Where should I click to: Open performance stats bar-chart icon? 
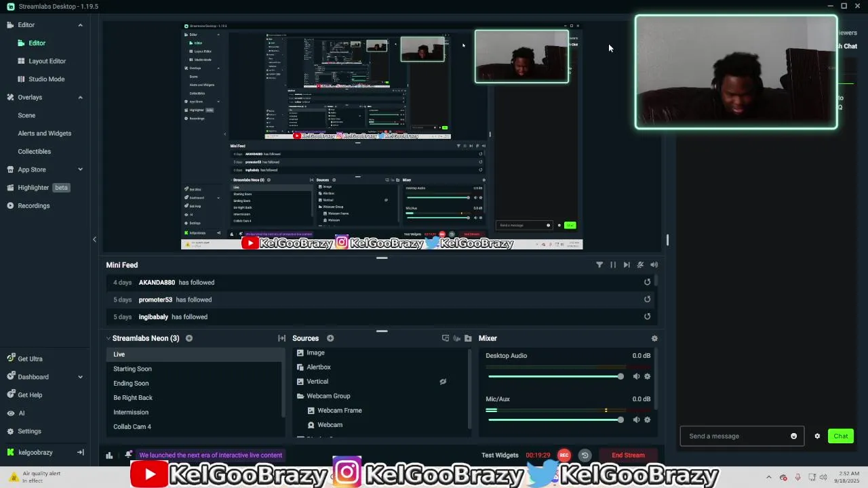tap(109, 455)
